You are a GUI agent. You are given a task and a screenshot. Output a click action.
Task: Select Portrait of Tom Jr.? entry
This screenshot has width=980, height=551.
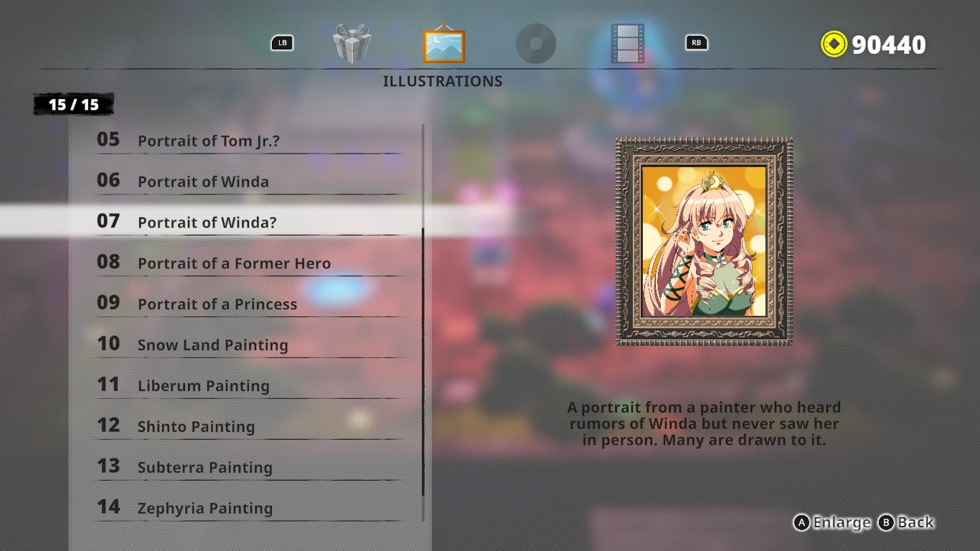pos(248,140)
